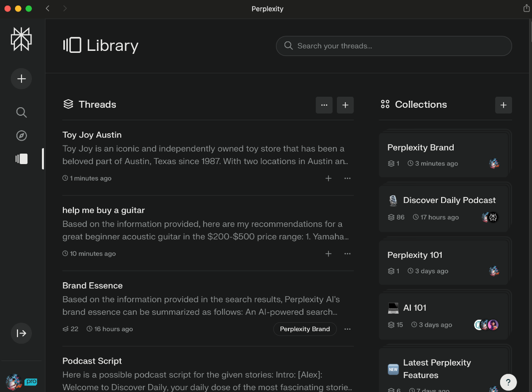Open the Brand Essence thread

pos(92,286)
